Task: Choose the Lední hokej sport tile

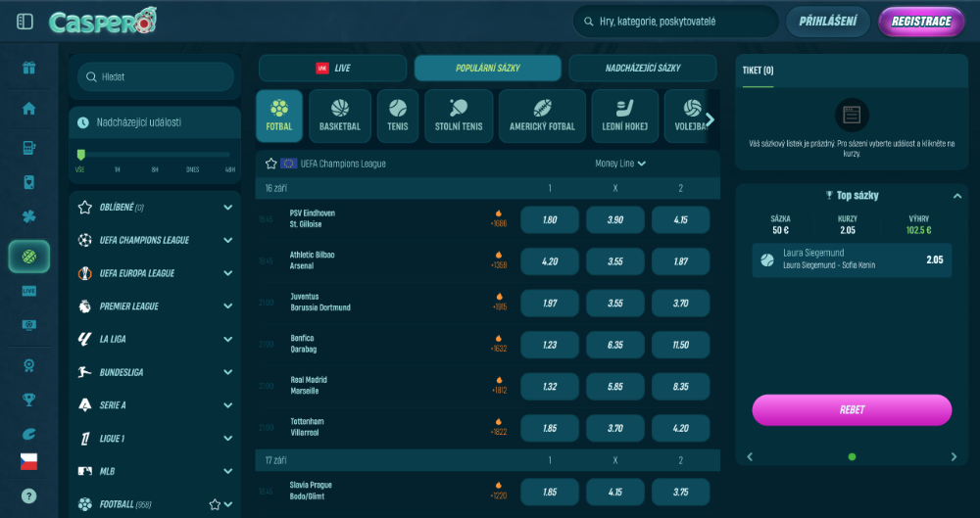Action: coord(624,117)
